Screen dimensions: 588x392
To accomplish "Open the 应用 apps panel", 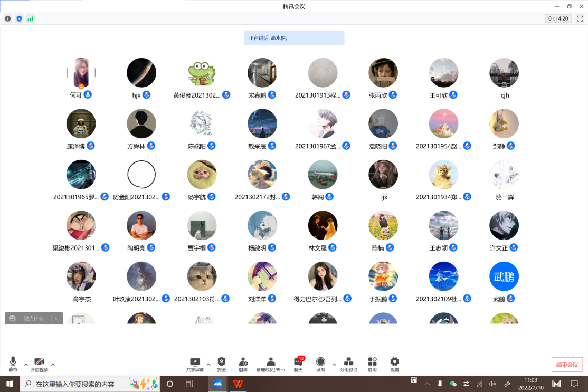I will [373, 362].
